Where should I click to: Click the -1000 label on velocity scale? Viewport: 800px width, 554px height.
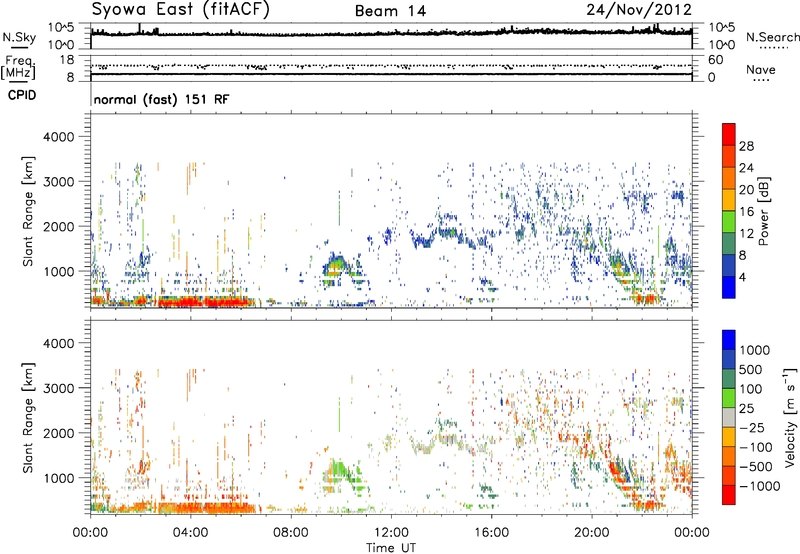click(x=759, y=486)
